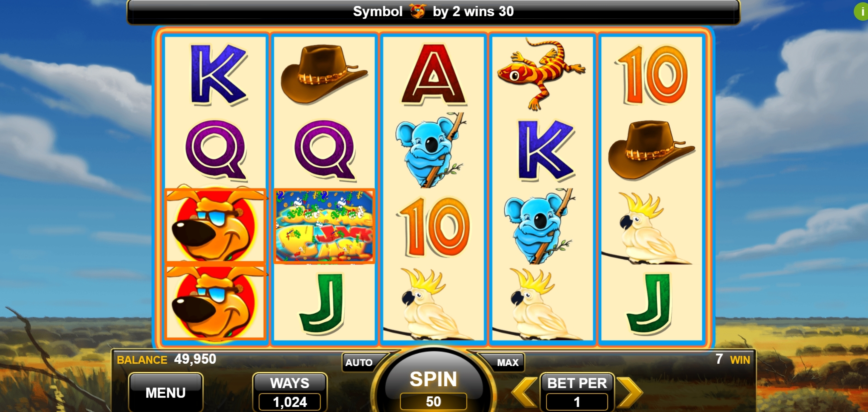Click the lizard symbol on reel four
This screenshot has height=412, width=868.
pyautogui.click(x=541, y=74)
